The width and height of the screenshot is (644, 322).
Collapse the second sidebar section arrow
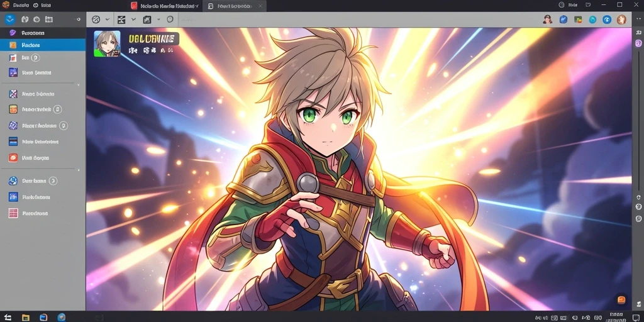tap(78, 170)
